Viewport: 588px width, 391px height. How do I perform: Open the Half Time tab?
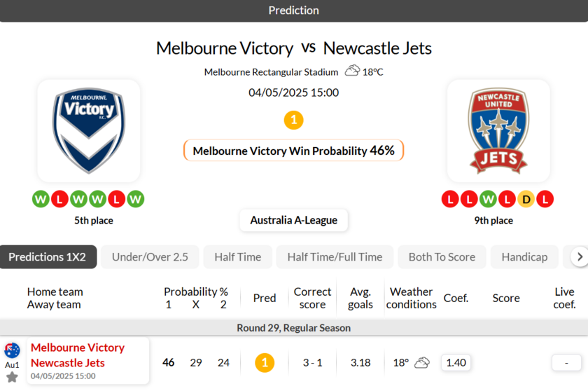click(x=237, y=257)
